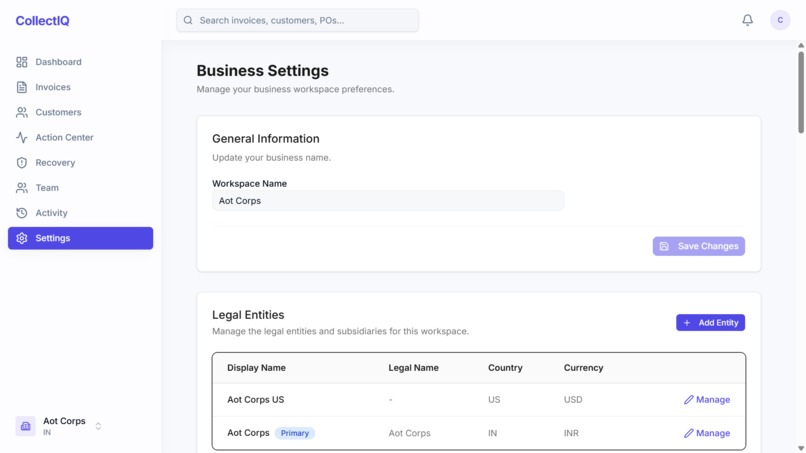Click the CollectIQ logo
The image size is (806, 453).
coord(42,21)
